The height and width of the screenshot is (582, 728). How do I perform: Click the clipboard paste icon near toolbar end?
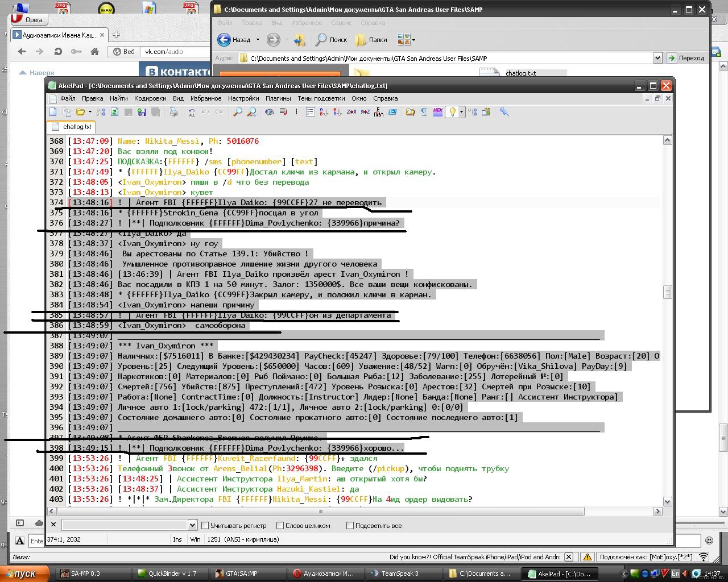coord(486,112)
